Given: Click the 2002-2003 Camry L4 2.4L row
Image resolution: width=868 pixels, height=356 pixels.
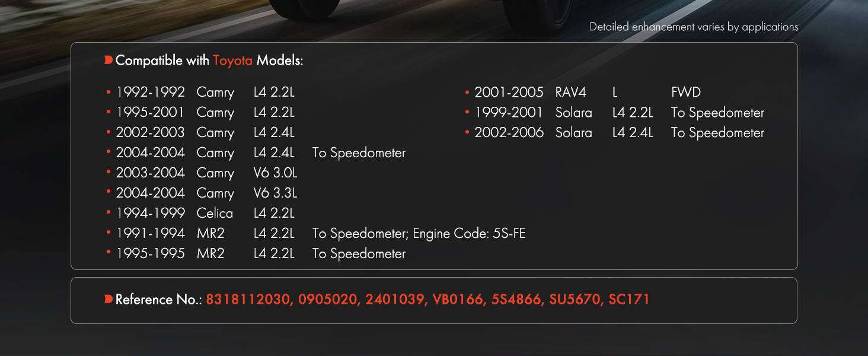Looking at the screenshot, I should coord(205,133).
